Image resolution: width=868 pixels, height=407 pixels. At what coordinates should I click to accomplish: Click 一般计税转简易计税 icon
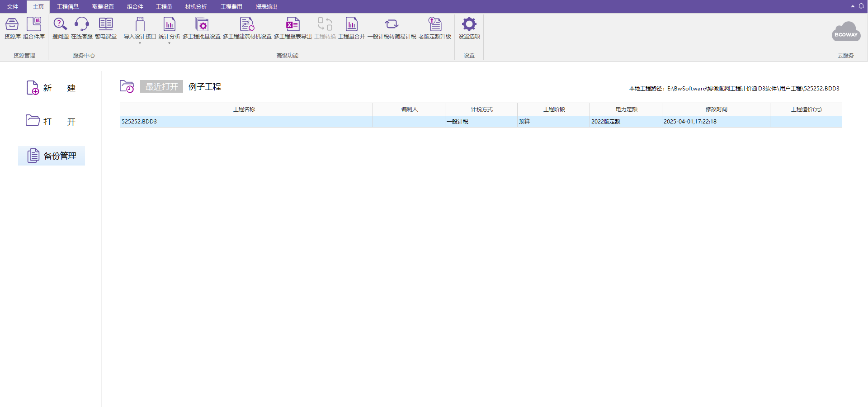coord(392,24)
